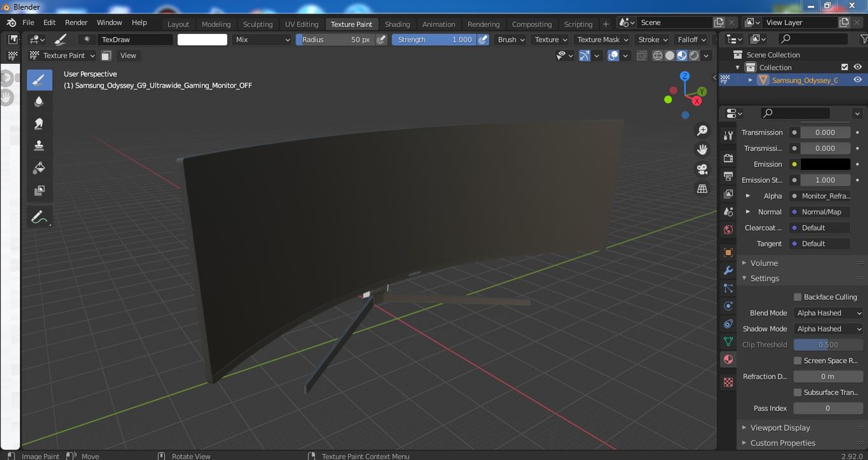Hide Collection using its eye icon
Viewport: 868px width, 460px height.
tap(858, 67)
